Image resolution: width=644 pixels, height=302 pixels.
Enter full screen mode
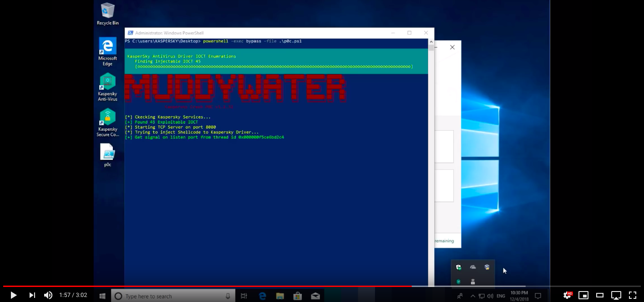[x=633, y=295]
